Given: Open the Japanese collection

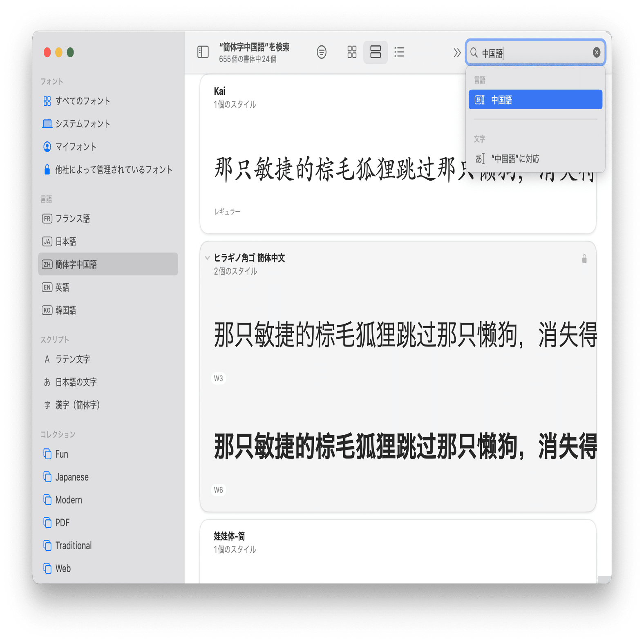Looking at the screenshot, I should tap(108, 477).
